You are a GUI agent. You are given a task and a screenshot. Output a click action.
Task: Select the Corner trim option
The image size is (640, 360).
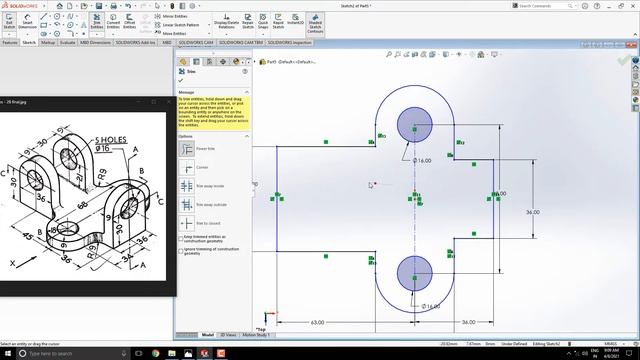pyautogui.click(x=187, y=167)
